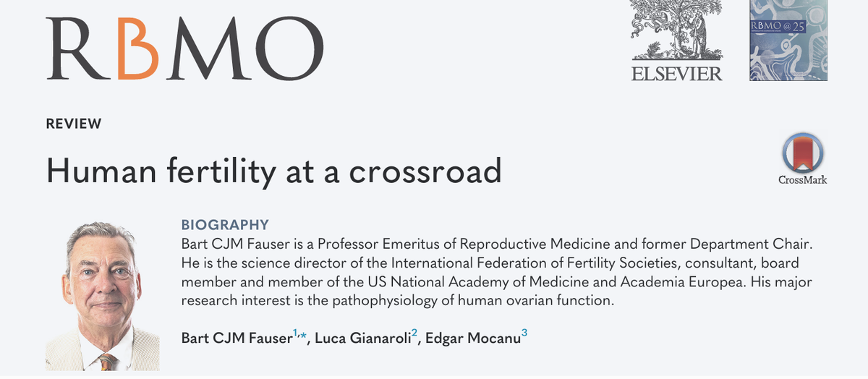Click affiliation superscript 1 after Fauser

pyautogui.click(x=294, y=333)
